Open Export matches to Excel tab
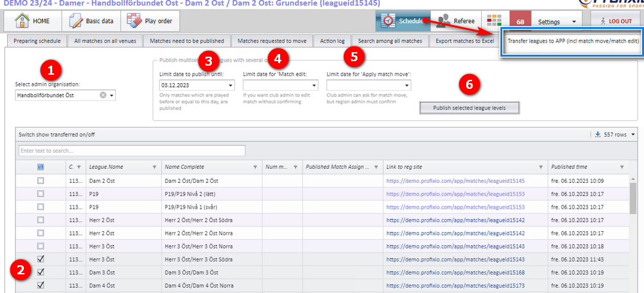This screenshot has height=293, width=644. 464,41
